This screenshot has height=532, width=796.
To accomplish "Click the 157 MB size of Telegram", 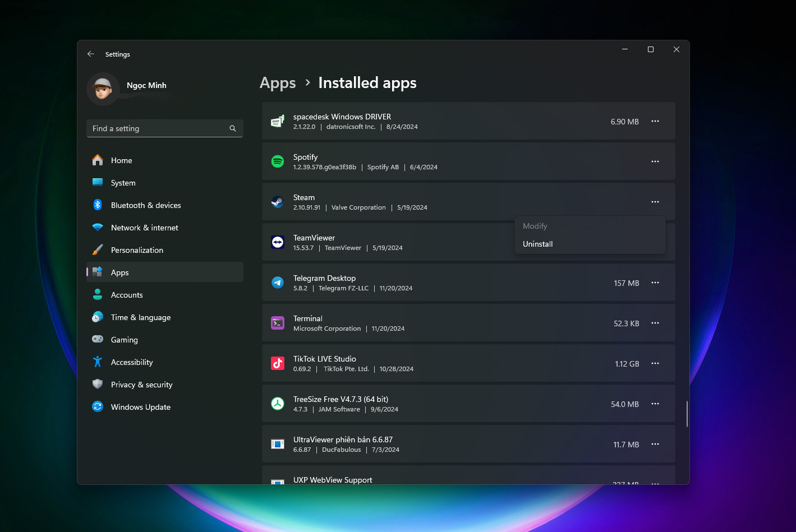I will (x=627, y=283).
